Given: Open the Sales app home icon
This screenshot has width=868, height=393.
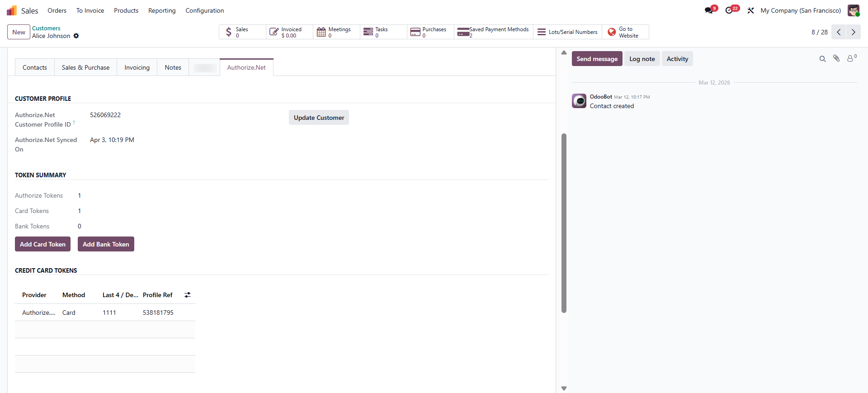Looking at the screenshot, I should (x=12, y=10).
